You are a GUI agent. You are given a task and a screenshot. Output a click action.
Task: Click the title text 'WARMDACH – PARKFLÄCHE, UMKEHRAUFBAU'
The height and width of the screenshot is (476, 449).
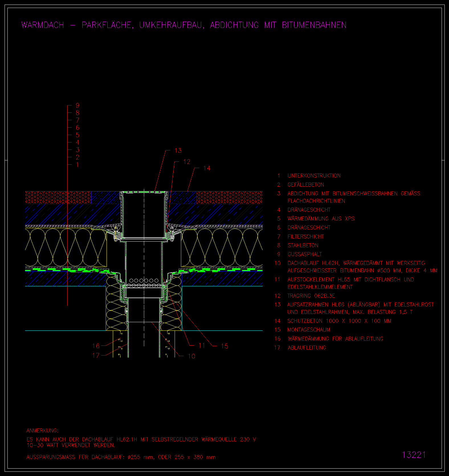(112, 25)
